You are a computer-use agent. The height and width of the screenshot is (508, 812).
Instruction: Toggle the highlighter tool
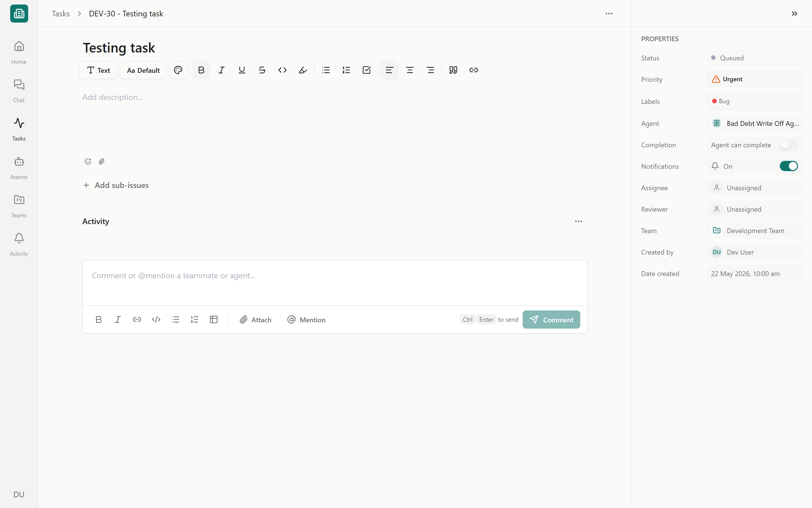coord(303,70)
